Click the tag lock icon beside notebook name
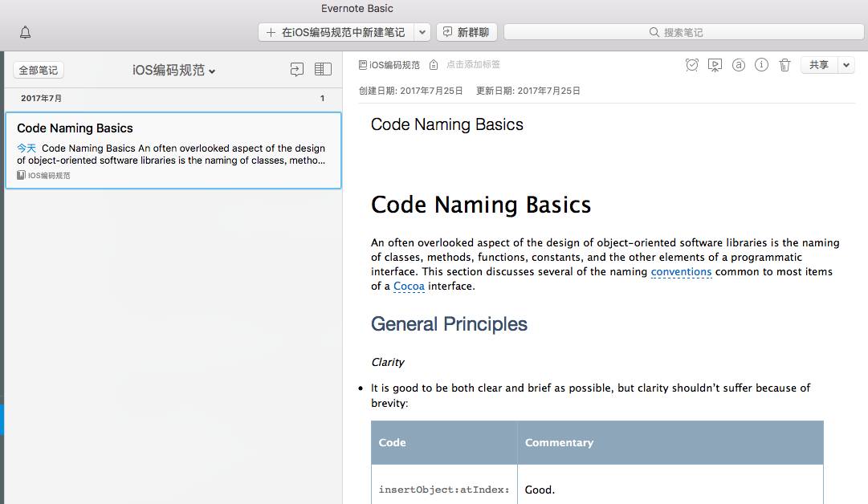The image size is (868, 504). [x=434, y=65]
